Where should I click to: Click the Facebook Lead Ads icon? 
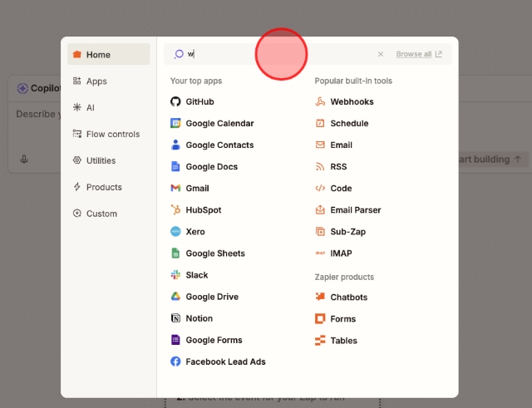click(175, 361)
